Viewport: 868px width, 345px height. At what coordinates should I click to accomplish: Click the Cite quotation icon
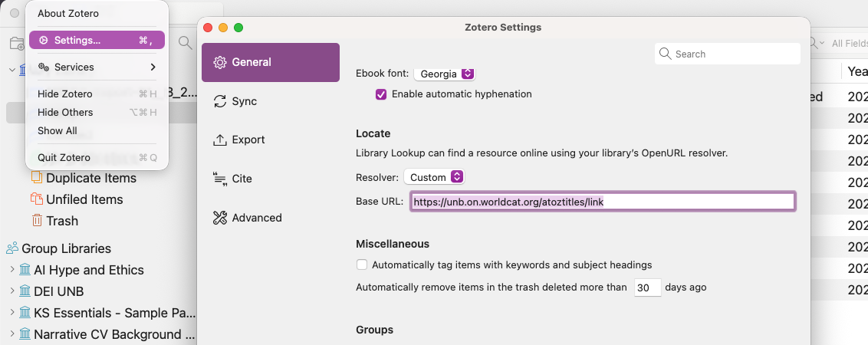pos(220,179)
